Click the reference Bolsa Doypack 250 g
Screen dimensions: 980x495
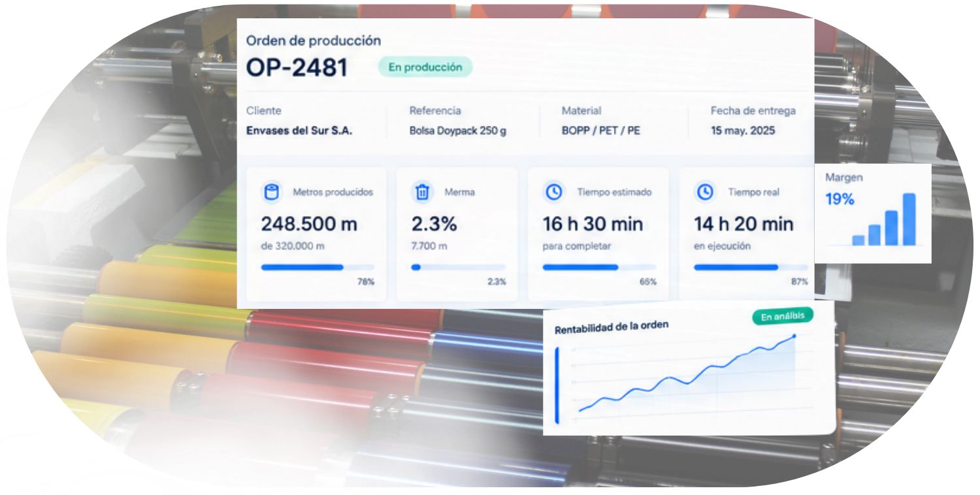[x=458, y=131]
